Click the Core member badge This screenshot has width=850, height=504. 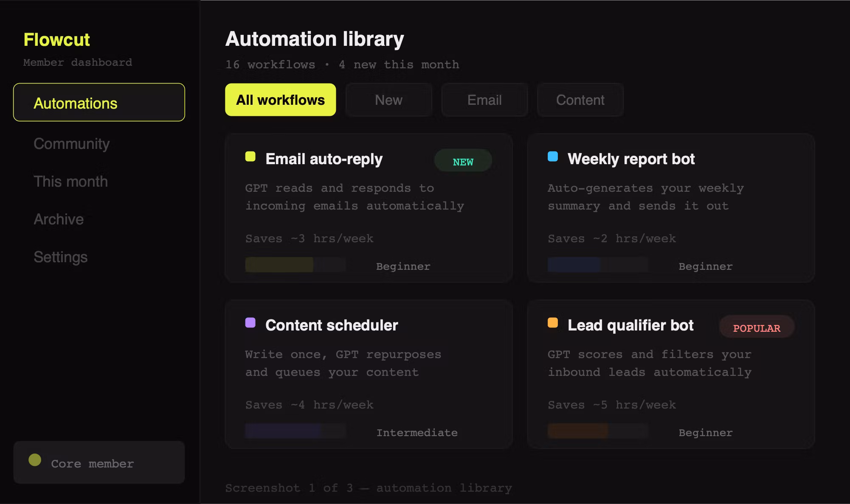pyautogui.click(x=99, y=462)
